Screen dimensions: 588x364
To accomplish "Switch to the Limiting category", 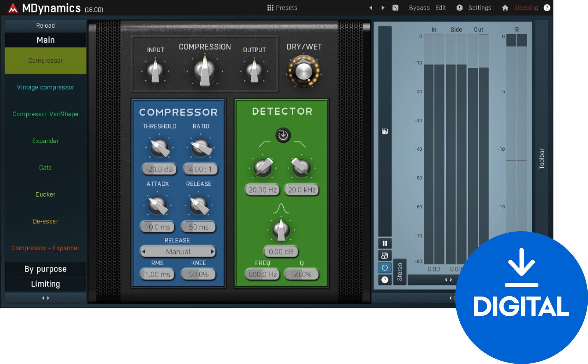I will point(45,284).
